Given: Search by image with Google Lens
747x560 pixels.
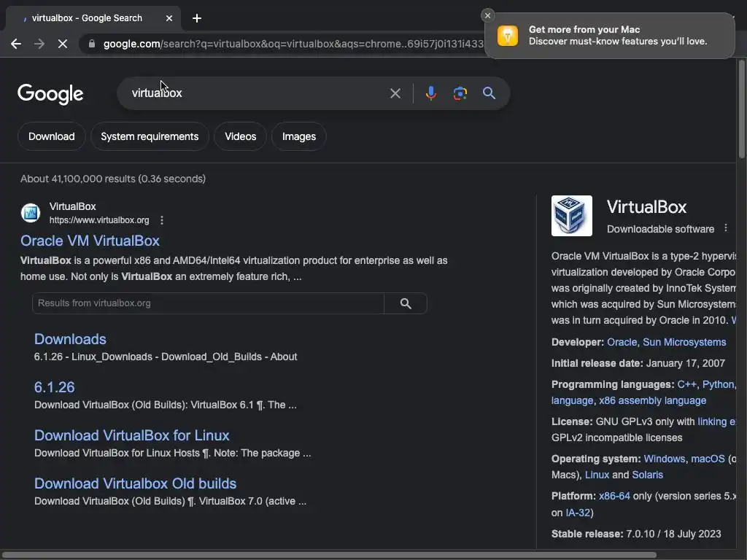Looking at the screenshot, I should 460,93.
